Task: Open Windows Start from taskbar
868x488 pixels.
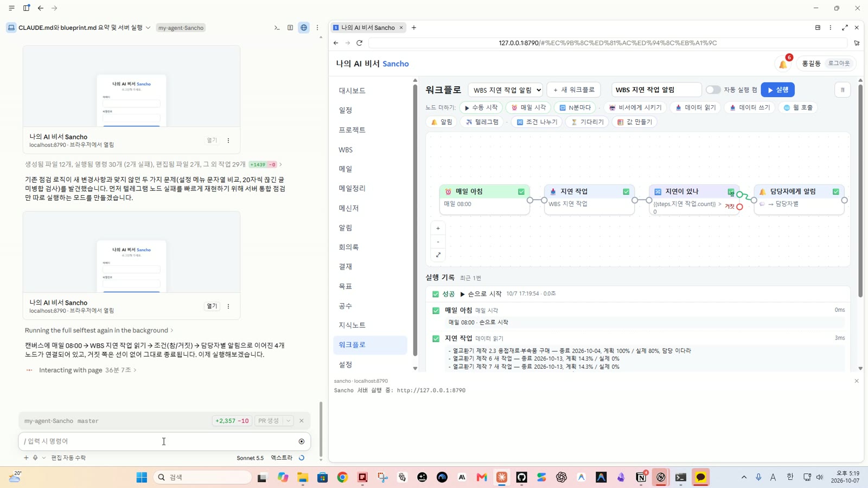Action: coord(142,477)
